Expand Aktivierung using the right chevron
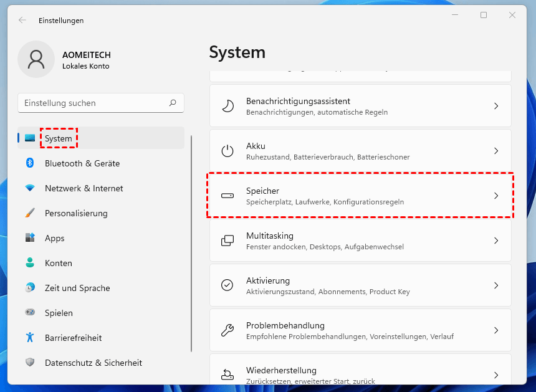 point(496,285)
